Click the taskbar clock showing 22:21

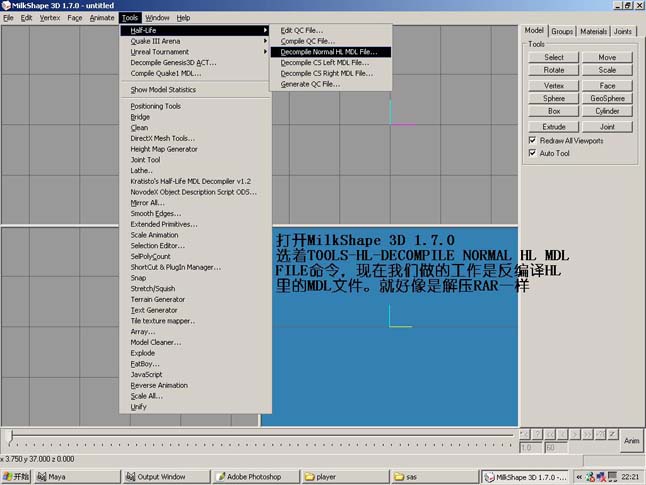coord(630,477)
